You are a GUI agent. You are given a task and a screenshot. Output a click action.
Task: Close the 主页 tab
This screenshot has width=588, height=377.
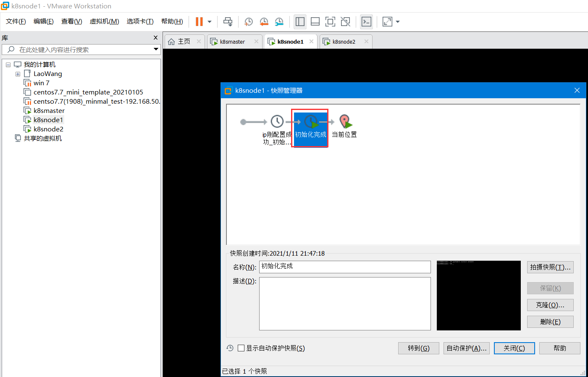tap(199, 42)
